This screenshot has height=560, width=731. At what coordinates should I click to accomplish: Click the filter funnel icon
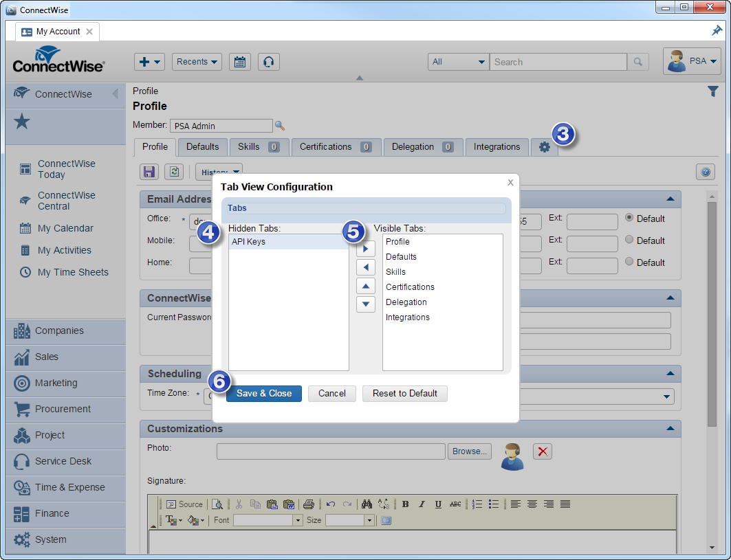click(x=713, y=91)
